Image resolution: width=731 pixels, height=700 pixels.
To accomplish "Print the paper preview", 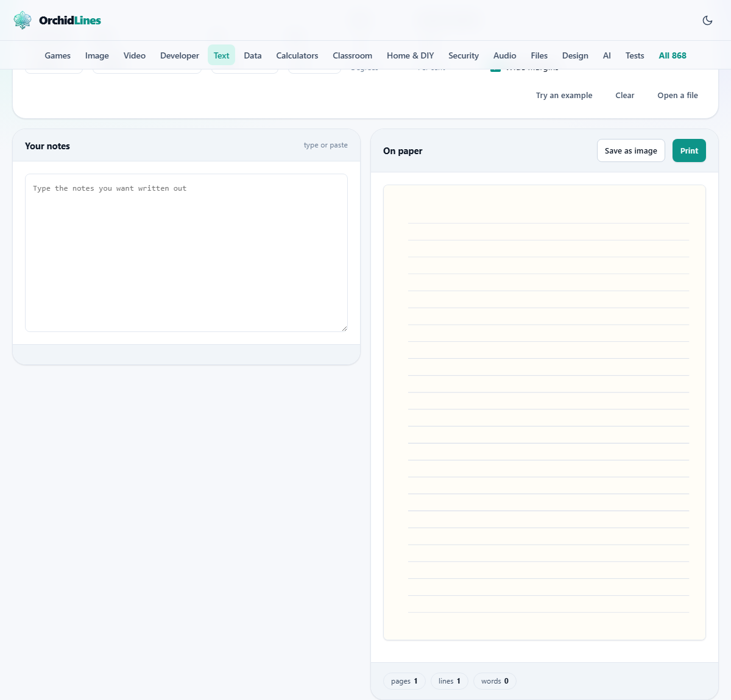I will click(x=689, y=151).
